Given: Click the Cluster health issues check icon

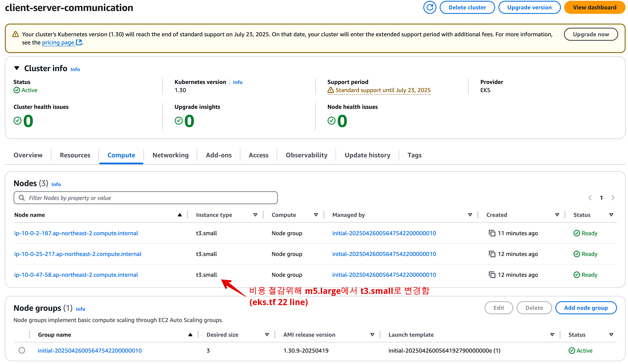Looking at the screenshot, I should (x=18, y=121).
